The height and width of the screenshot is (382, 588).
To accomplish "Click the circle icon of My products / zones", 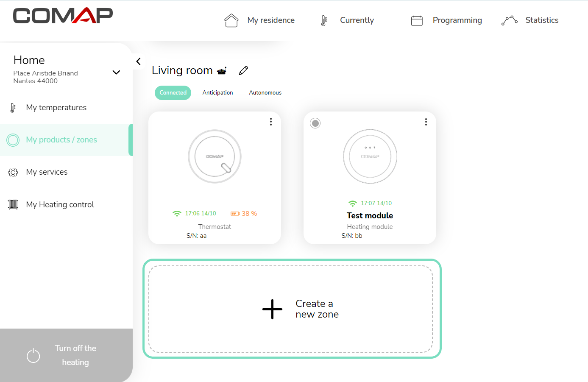I will (13, 140).
